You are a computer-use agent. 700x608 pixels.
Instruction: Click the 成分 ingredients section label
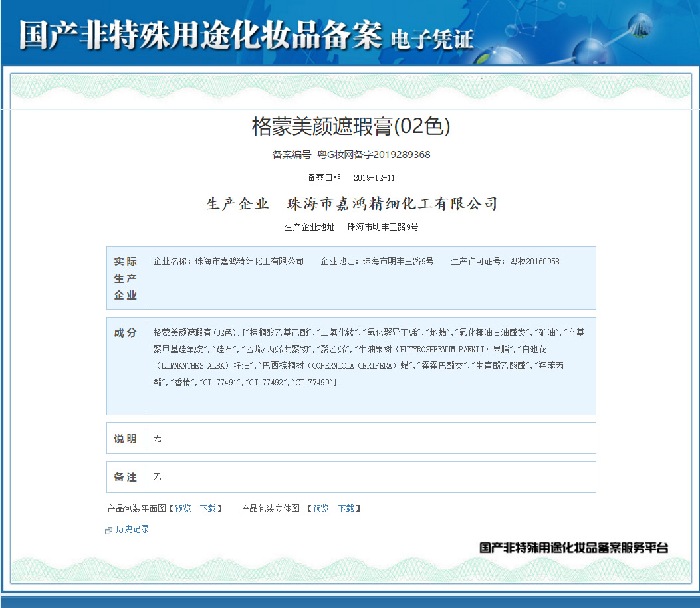(x=126, y=333)
